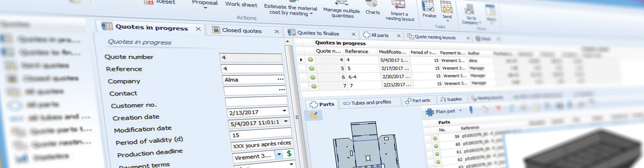Close the Quotes in progress tab
The image size is (644, 168).
point(198,29)
